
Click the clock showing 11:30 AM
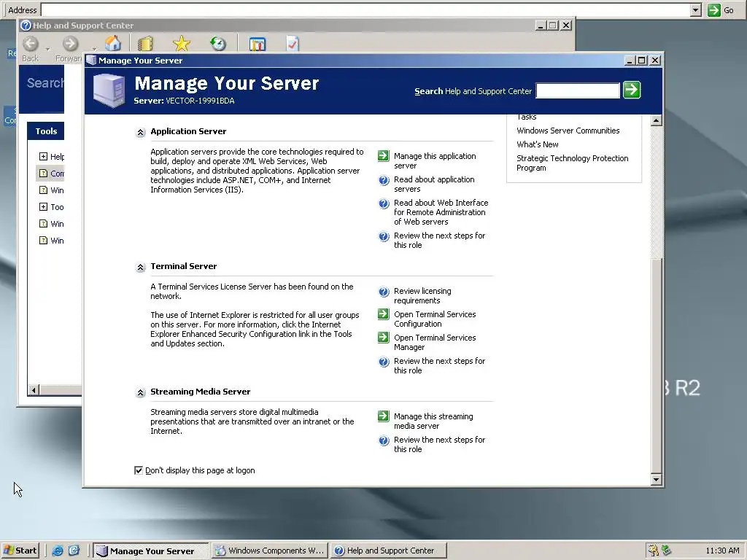coord(721,551)
